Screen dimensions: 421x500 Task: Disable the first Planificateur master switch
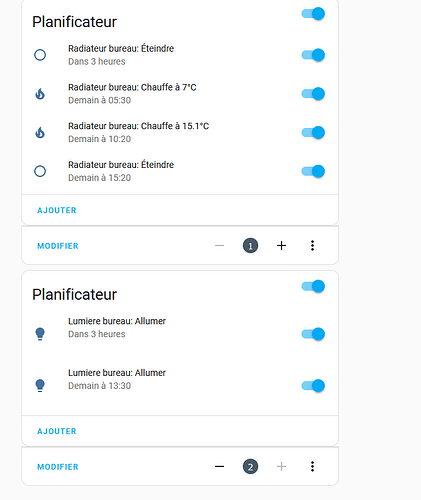(313, 14)
